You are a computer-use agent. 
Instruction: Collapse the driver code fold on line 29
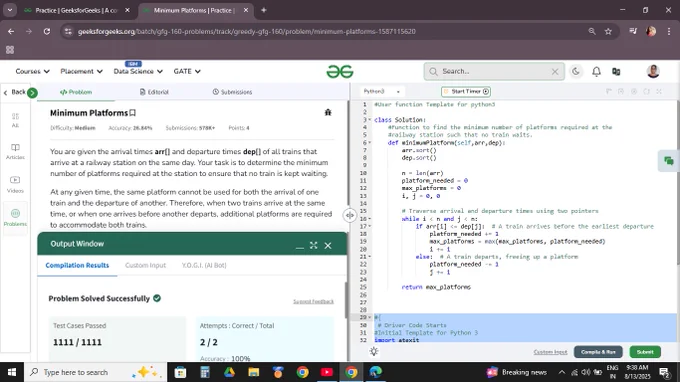[370, 317]
